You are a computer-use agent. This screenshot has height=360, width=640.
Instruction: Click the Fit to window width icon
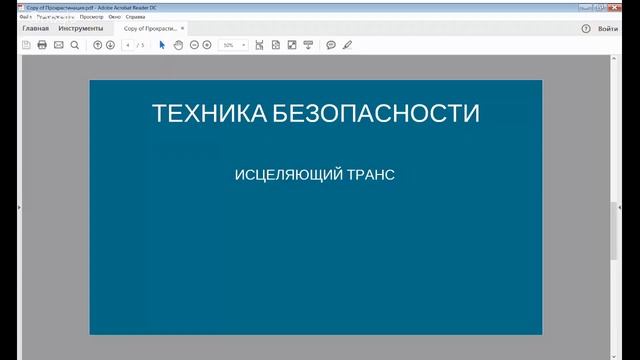pos(259,45)
